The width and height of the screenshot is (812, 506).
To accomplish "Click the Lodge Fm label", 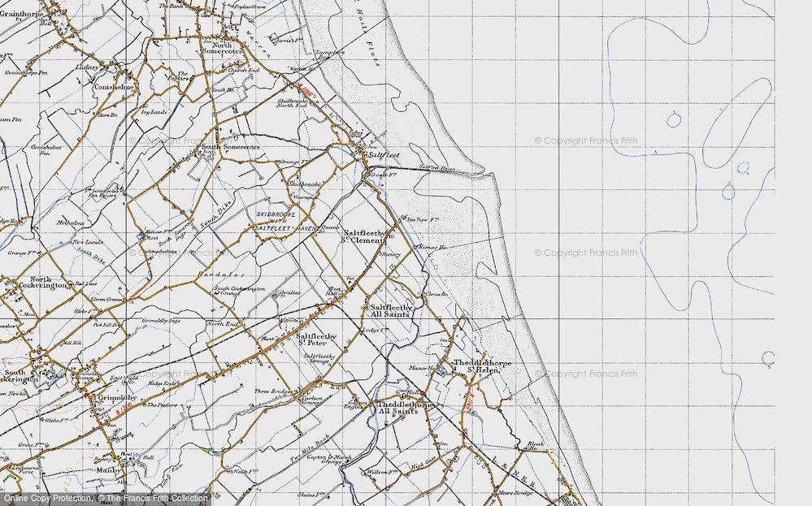I will (x=375, y=330).
